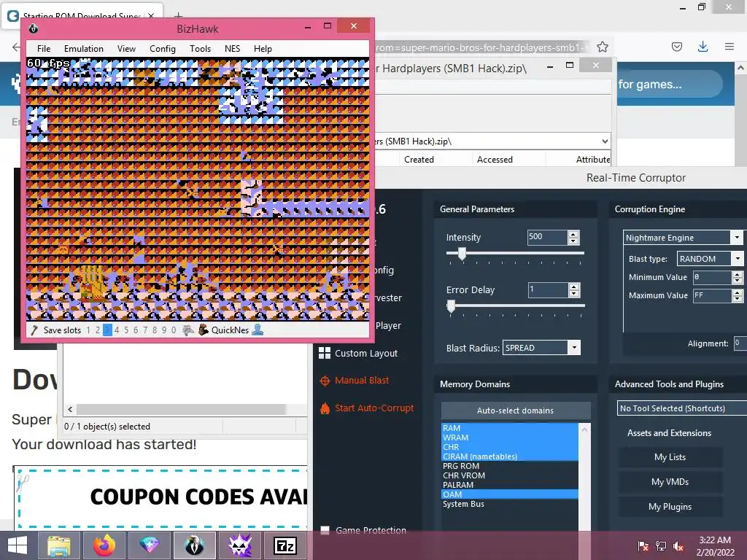The image size is (747, 560).
Task: Open Firefox downloads panel
Action: click(x=703, y=47)
